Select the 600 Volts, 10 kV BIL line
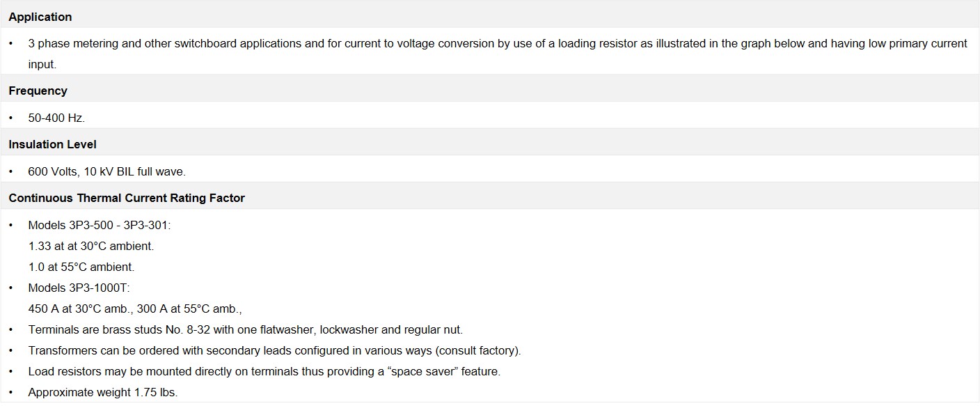Screen dimensions: 980x406 click(107, 171)
